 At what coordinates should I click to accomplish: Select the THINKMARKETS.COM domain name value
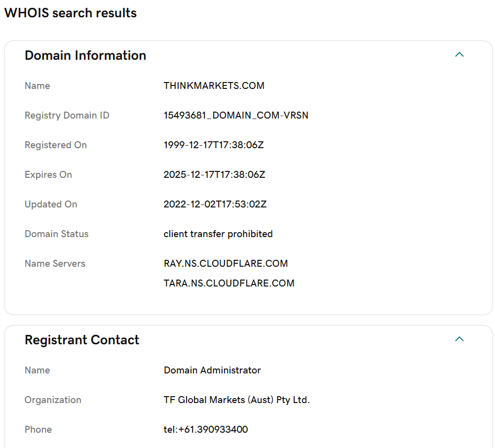click(214, 85)
